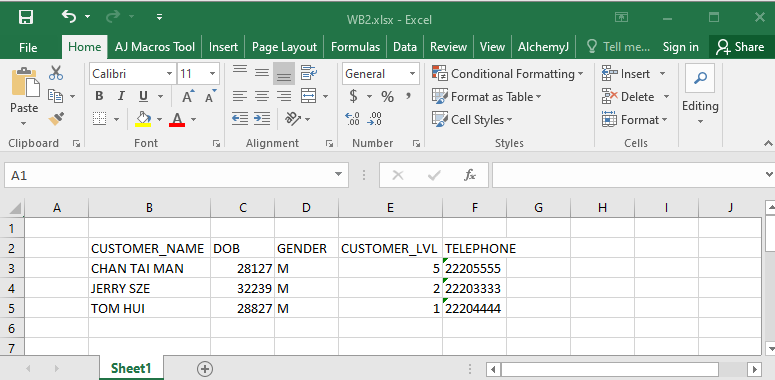Activate the Format Painter brush
The height and width of the screenshot is (380, 775).
pos(56,119)
